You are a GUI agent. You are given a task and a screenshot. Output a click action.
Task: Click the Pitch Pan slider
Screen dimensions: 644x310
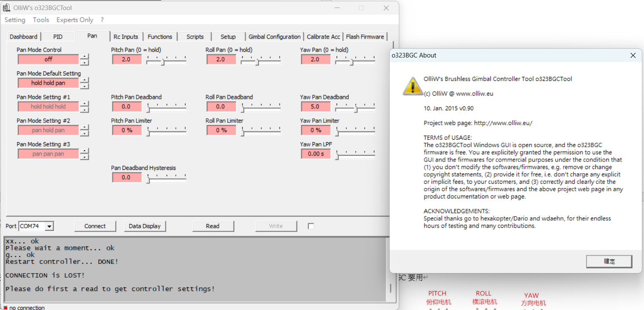pos(166,60)
